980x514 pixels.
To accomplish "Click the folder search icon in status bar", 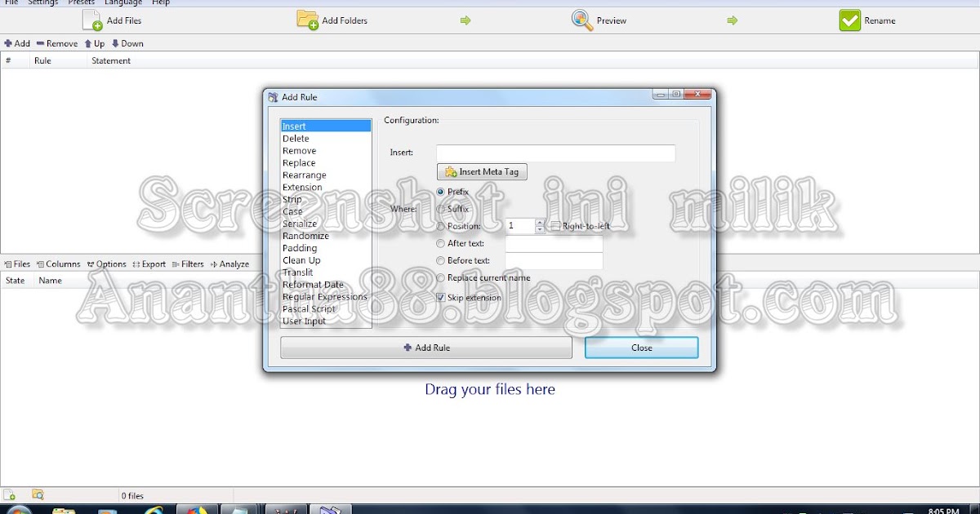I will click(36, 494).
